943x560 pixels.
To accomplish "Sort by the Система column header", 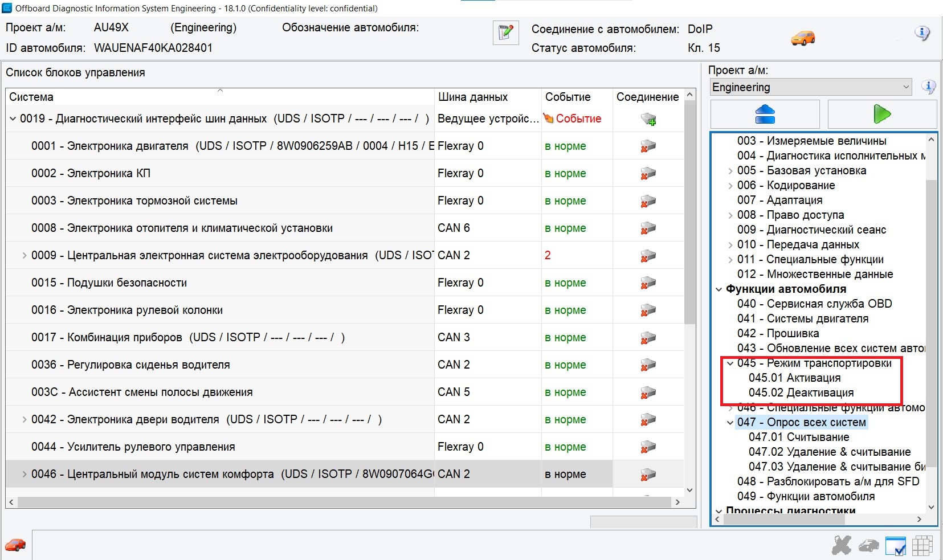I will [219, 97].
